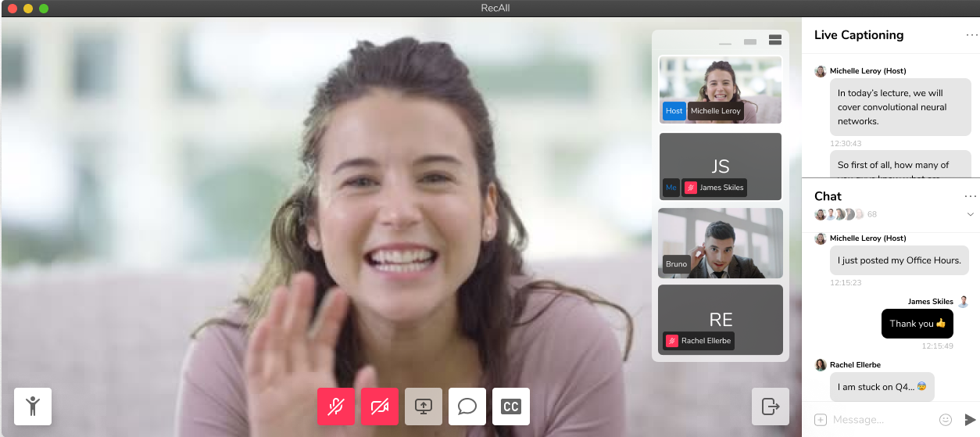Switch to minimal participant strip view
This screenshot has height=437, width=980.
725,43
